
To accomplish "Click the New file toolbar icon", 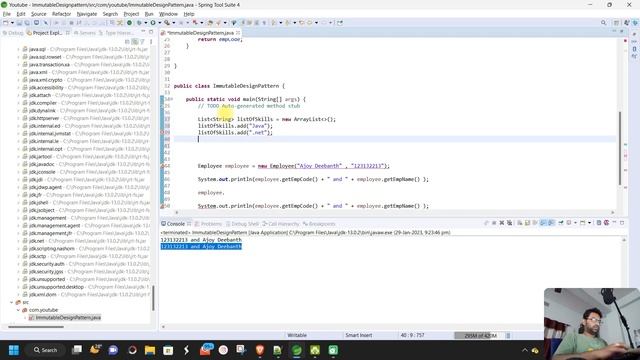I will coord(6,23).
